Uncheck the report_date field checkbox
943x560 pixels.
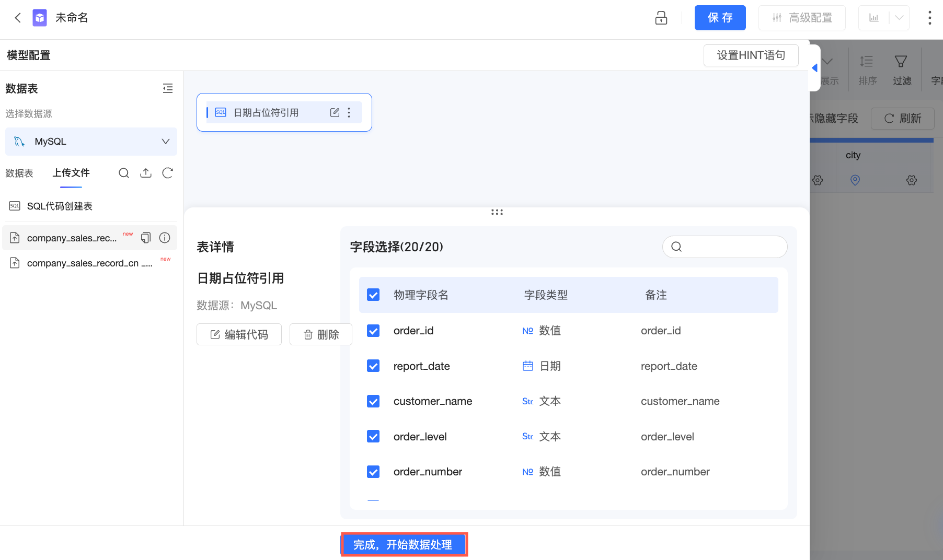point(373,366)
